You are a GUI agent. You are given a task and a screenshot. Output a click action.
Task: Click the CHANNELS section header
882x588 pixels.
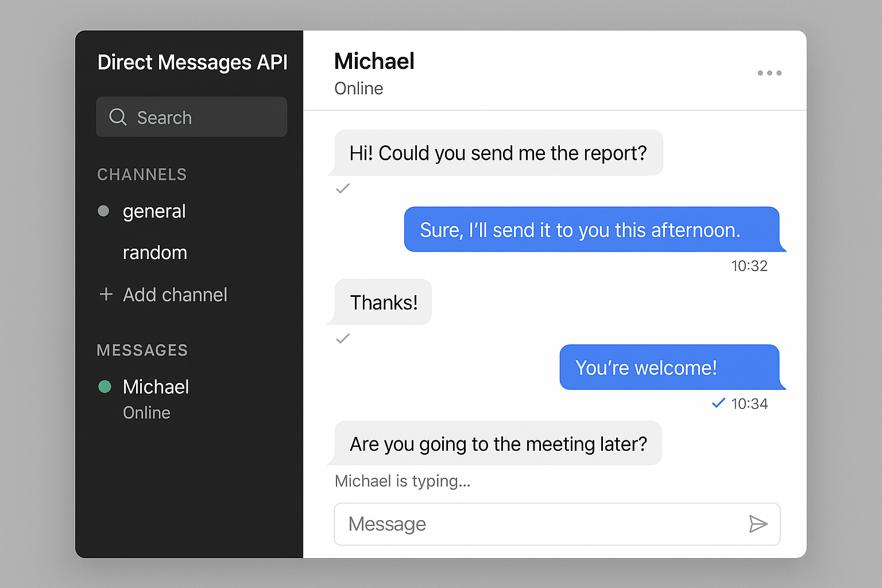[x=142, y=175]
